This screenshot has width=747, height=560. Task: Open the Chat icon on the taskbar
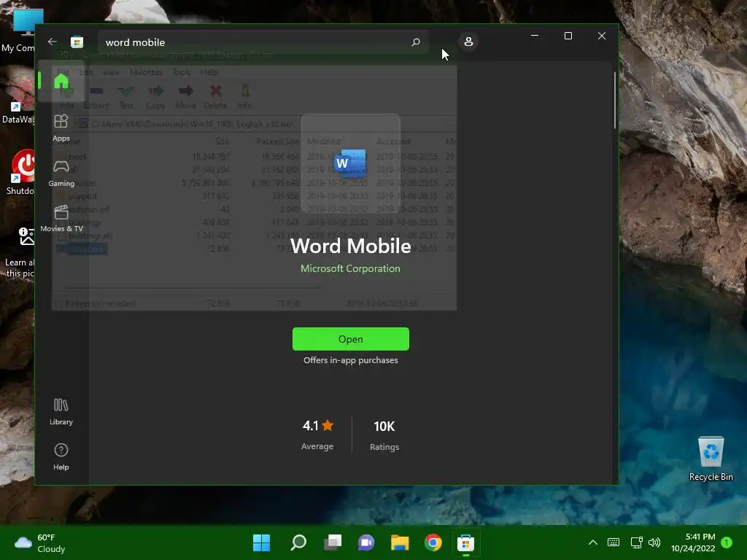366,542
